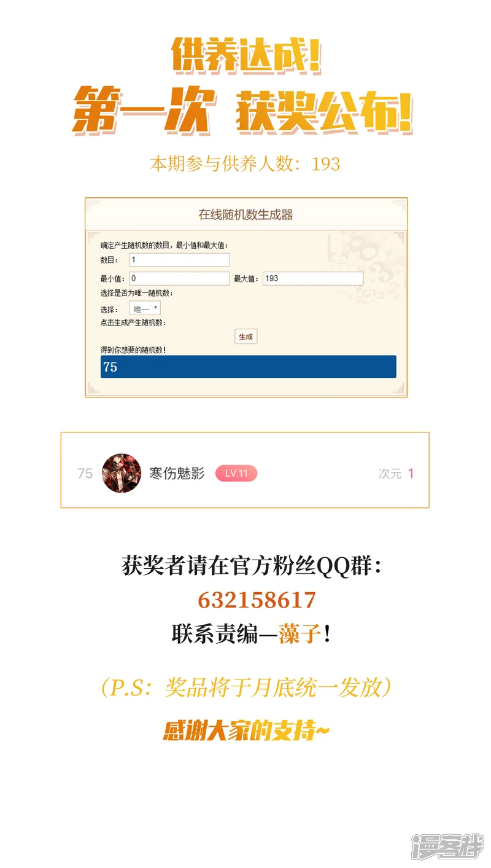Click the blue result bar showing 75
This screenshot has height=868, width=491.
[x=249, y=367]
